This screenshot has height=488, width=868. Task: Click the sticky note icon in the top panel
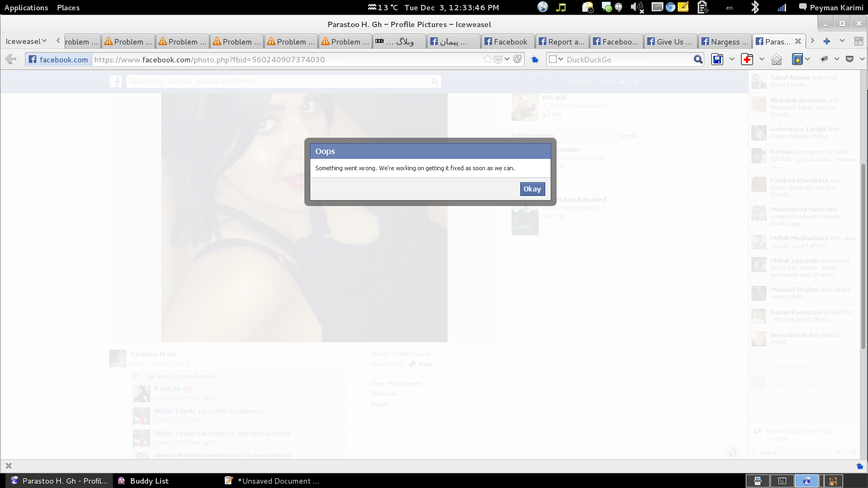684,7
